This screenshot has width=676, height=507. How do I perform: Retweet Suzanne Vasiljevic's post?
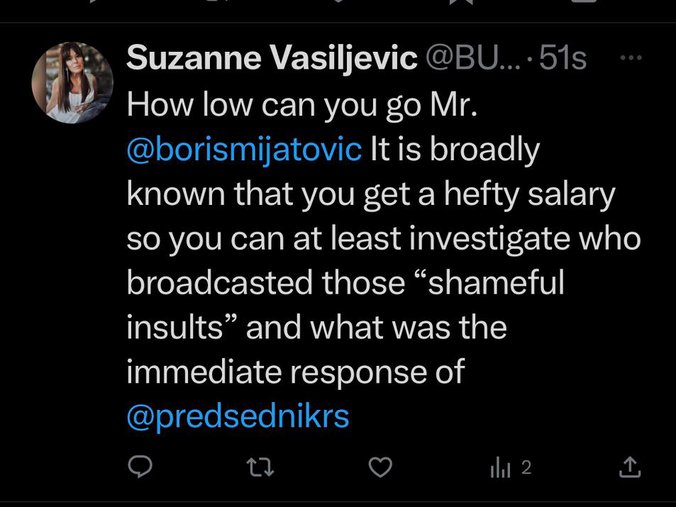click(260, 466)
